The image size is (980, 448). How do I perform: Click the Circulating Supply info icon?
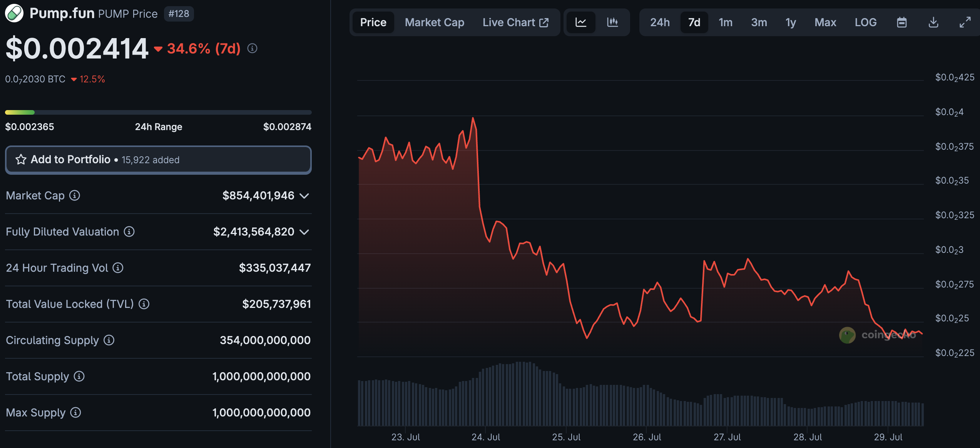(109, 340)
